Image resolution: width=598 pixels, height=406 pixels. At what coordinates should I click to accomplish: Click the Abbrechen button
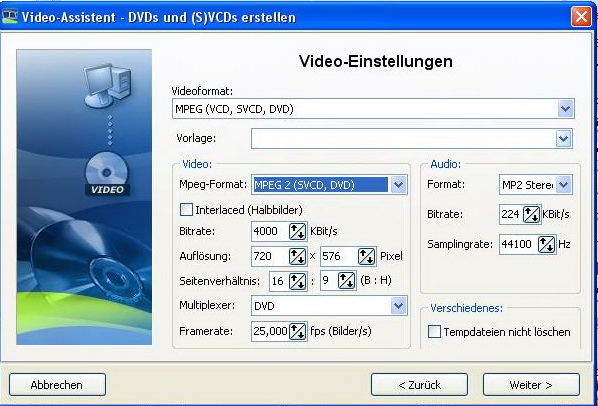click(57, 385)
